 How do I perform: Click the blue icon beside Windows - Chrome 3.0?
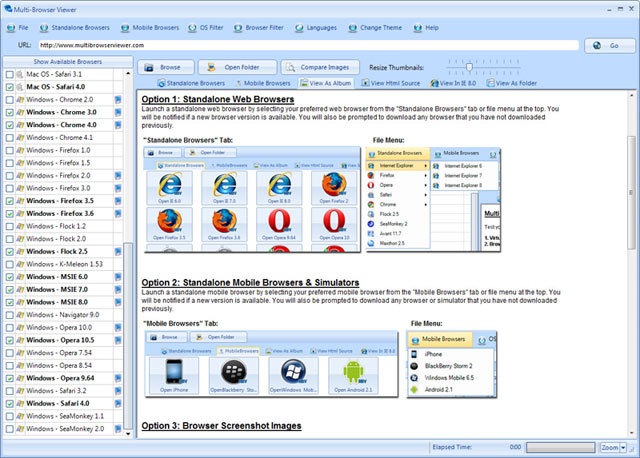(x=118, y=112)
